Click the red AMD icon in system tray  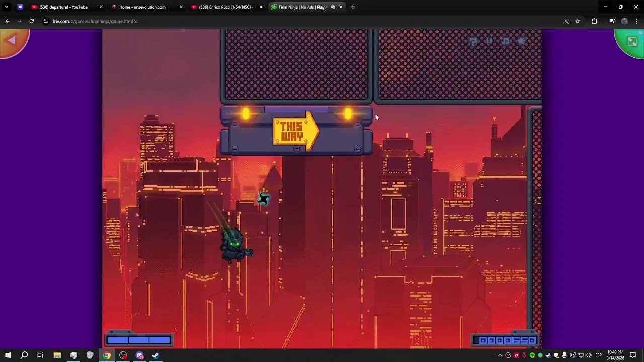[516, 355]
